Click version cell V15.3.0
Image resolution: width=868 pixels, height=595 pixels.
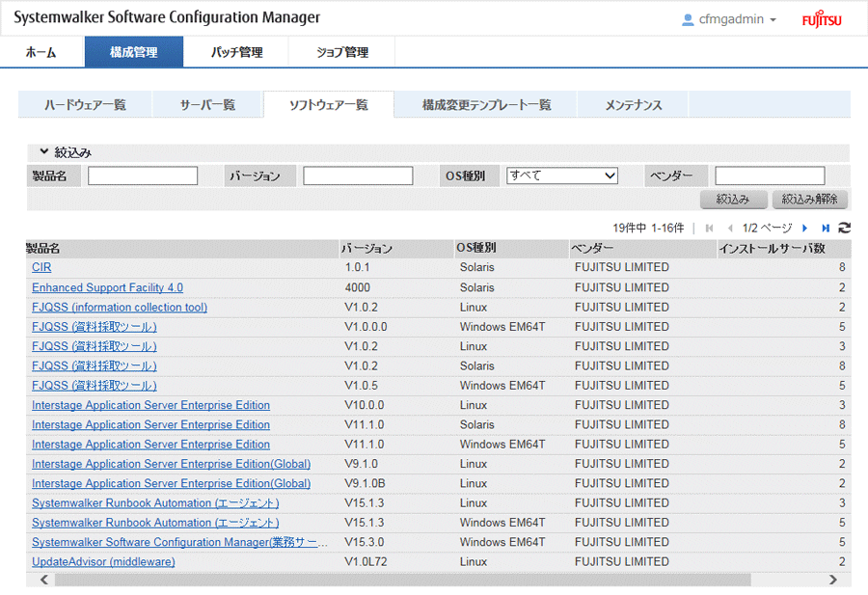(365, 542)
